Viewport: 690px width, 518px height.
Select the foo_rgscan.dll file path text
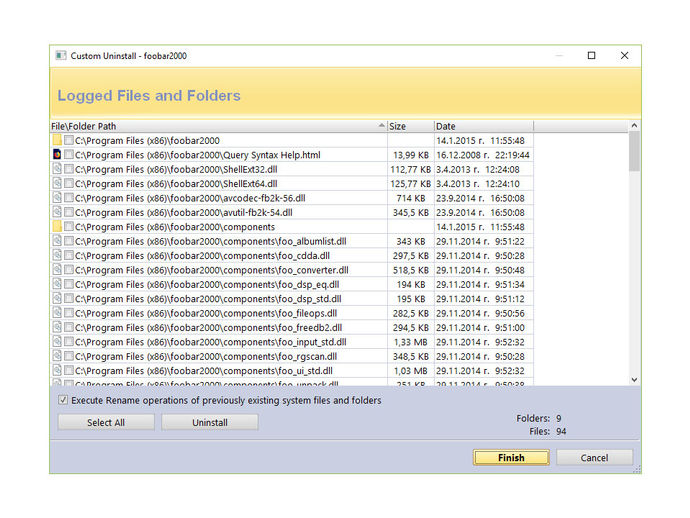pos(206,356)
